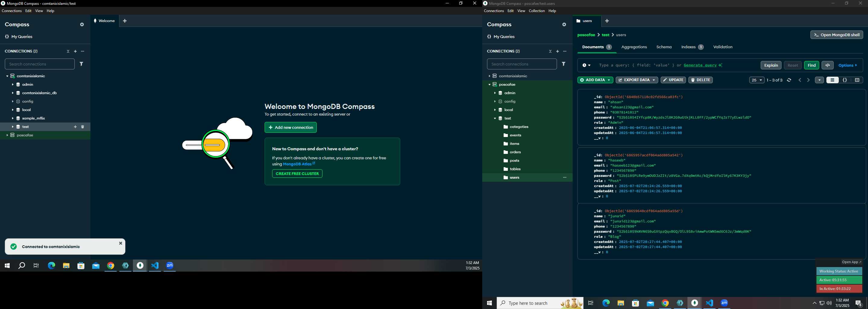Expand sample_mflix database
The image size is (868, 309).
tap(12, 118)
